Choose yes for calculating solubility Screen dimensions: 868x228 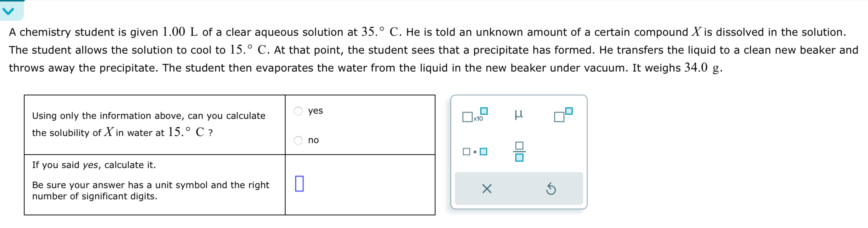coord(298,110)
